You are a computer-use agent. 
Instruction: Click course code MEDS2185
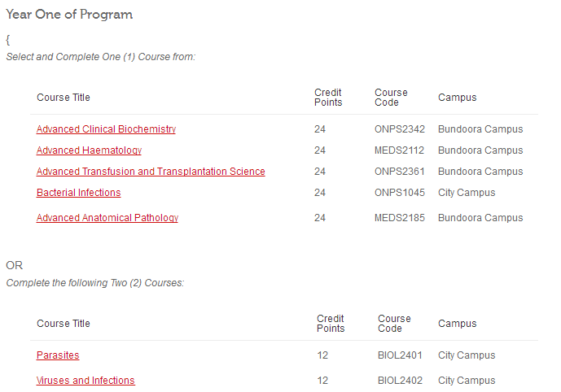coord(400,218)
